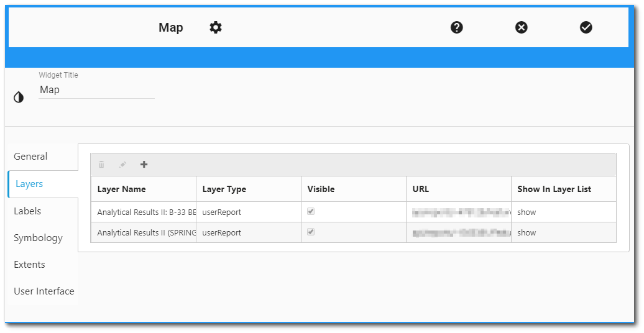Screen dimensions: 644x333
Task: Switch to the Labels tab
Action: [x=27, y=211]
